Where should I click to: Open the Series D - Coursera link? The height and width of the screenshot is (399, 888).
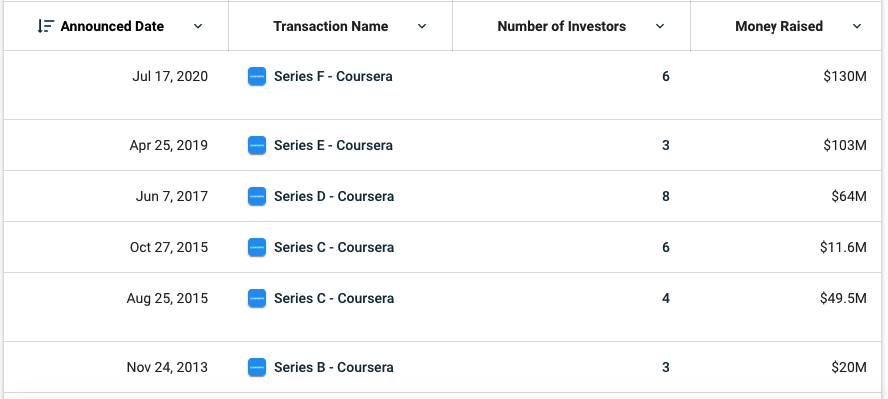(334, 196)
